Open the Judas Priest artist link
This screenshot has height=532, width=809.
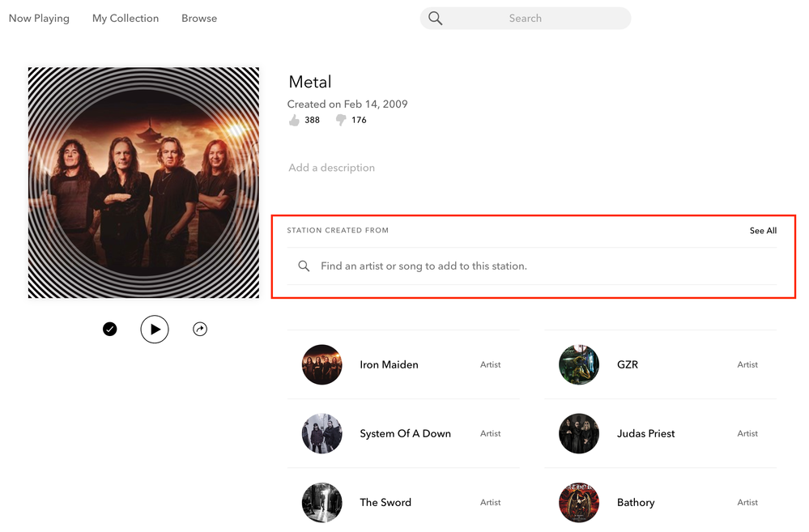click(x=645, y=434)
